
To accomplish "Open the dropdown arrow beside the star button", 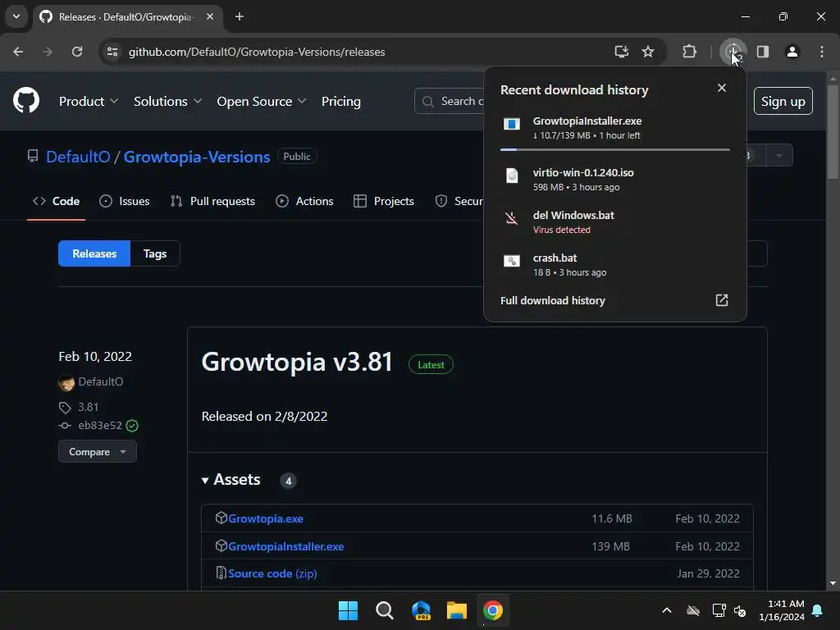I will coord(779,156).
